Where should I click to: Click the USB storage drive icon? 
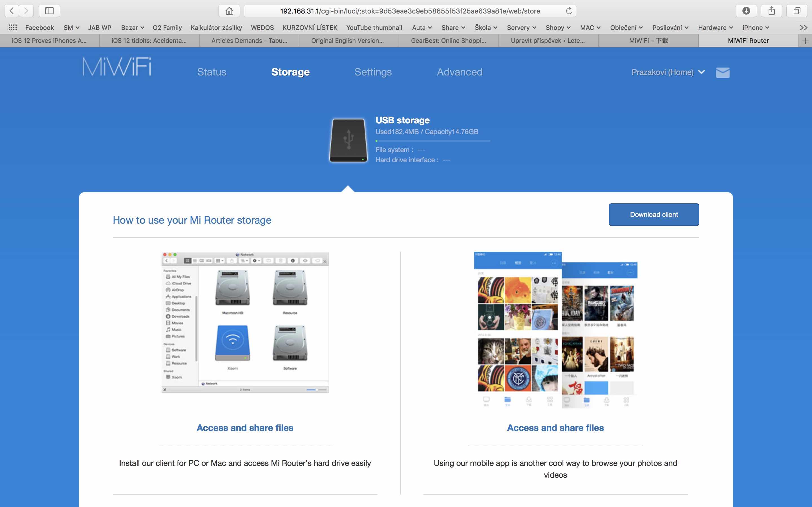(x=348, y=140)
